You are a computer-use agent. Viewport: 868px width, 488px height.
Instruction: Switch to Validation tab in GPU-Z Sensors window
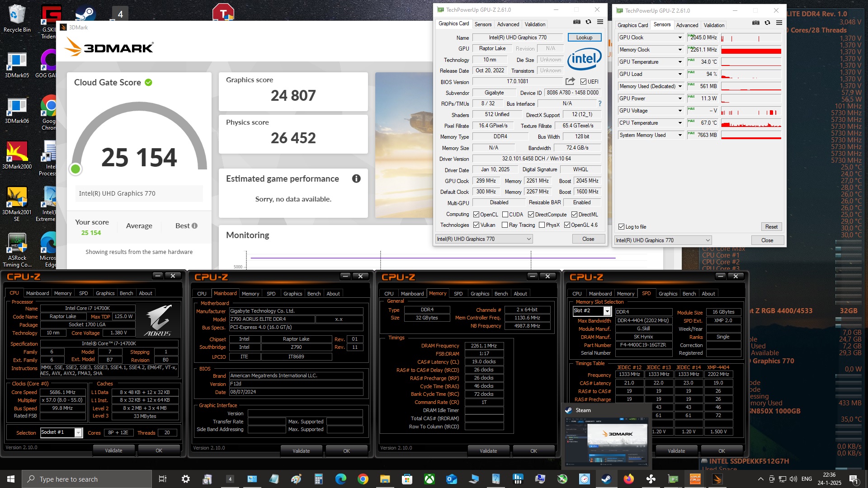click(x=714, y=25)
